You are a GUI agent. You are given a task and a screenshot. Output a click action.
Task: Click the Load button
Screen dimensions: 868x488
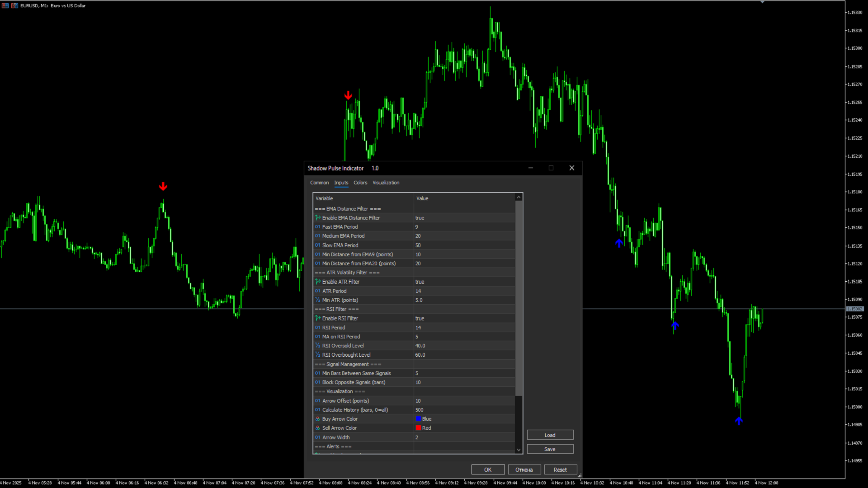550,435
